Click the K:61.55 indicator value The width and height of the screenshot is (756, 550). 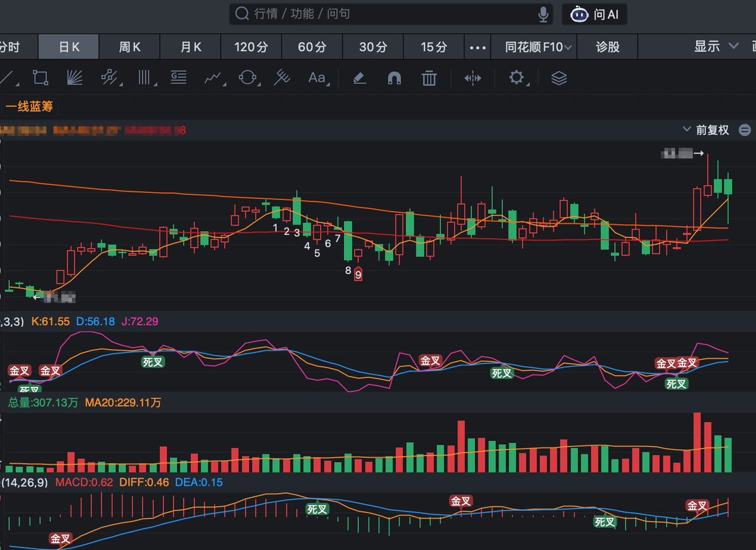[50, 321]
